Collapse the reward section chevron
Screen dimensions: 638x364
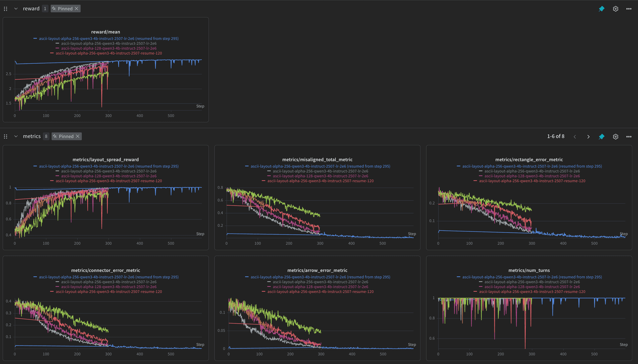pyautogui.click(x=16, y=9)
